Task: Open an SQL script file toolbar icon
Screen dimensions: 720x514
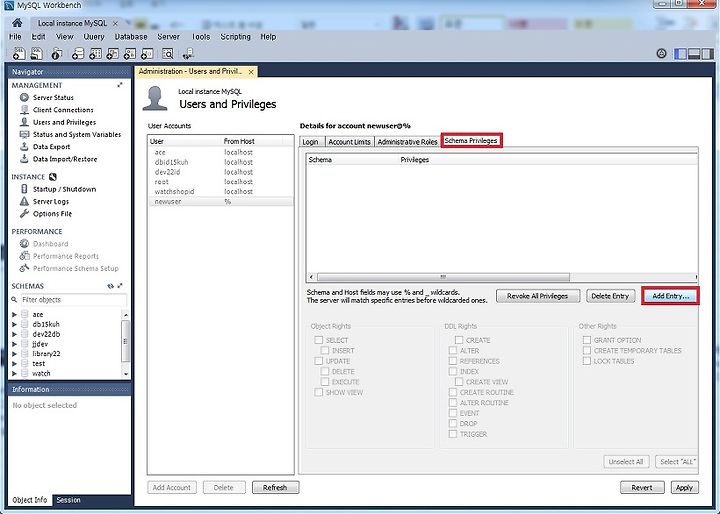Action: [x=36, y=54]
